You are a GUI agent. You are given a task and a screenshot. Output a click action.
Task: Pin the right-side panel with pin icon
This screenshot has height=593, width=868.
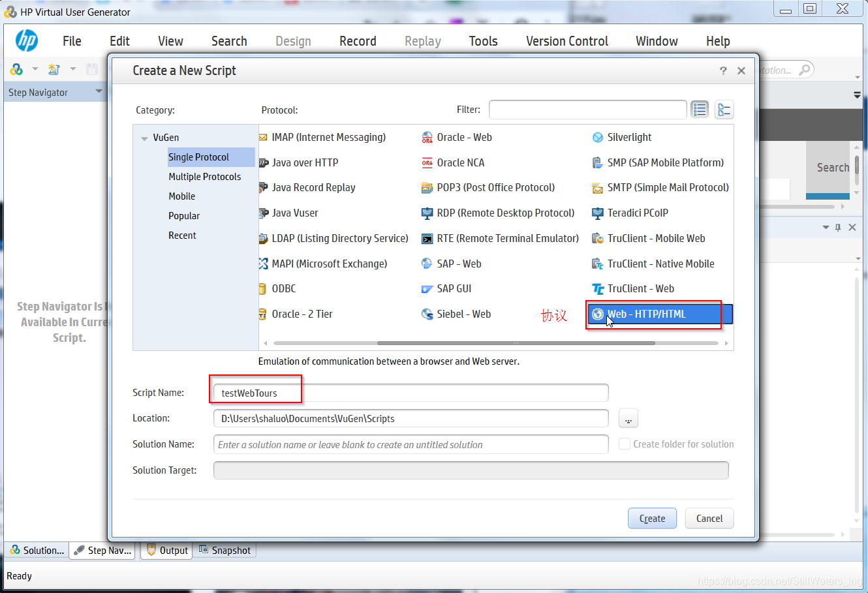[838, 228]
